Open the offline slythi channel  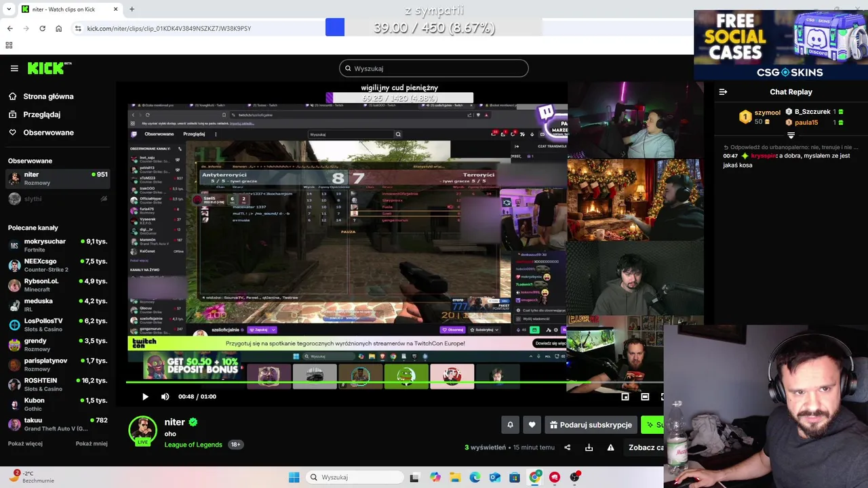click(x=58, y=199)
